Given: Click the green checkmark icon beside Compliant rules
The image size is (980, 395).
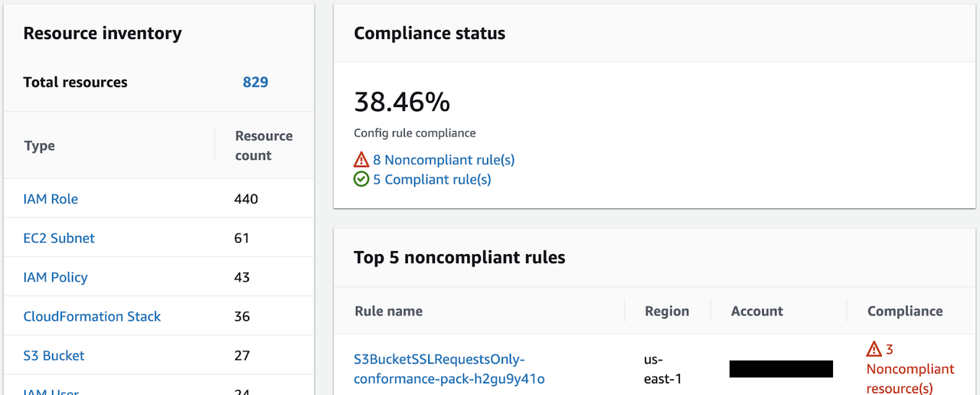Looking at the screenshot, I should (361, 180).
